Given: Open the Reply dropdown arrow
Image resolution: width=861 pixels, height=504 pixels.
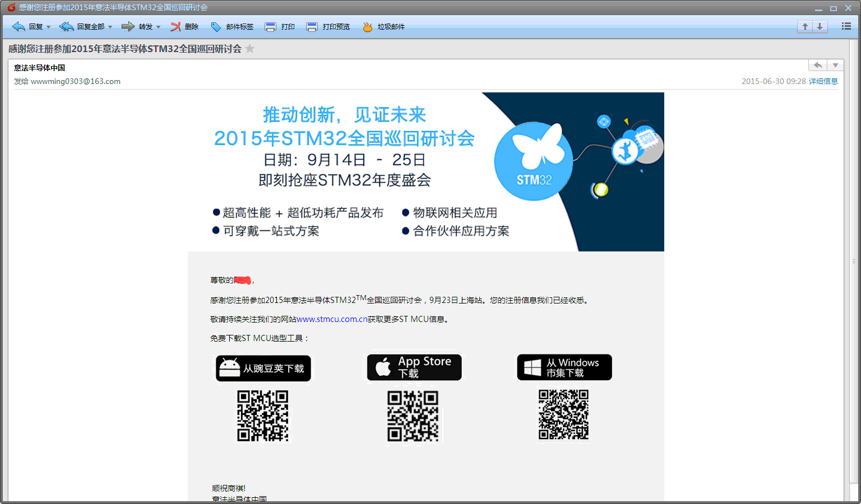Looking at the screenshot, I should pos(48,27).
